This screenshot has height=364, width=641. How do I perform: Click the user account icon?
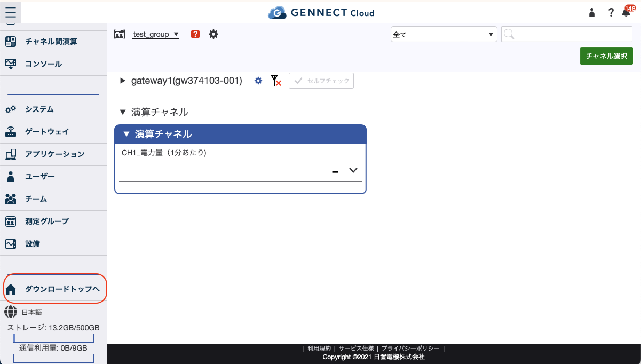coord(591,12)
